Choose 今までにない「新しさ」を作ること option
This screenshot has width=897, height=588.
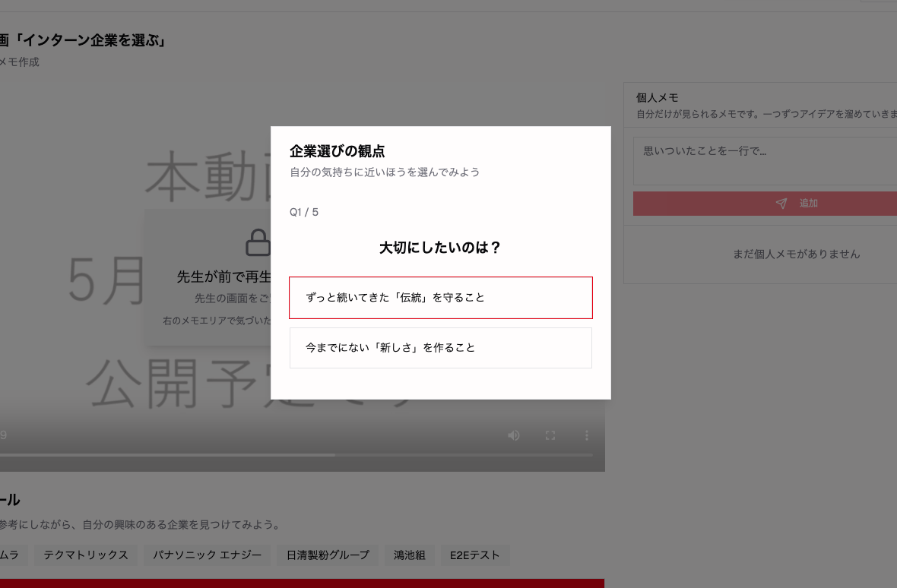[440, 347]
